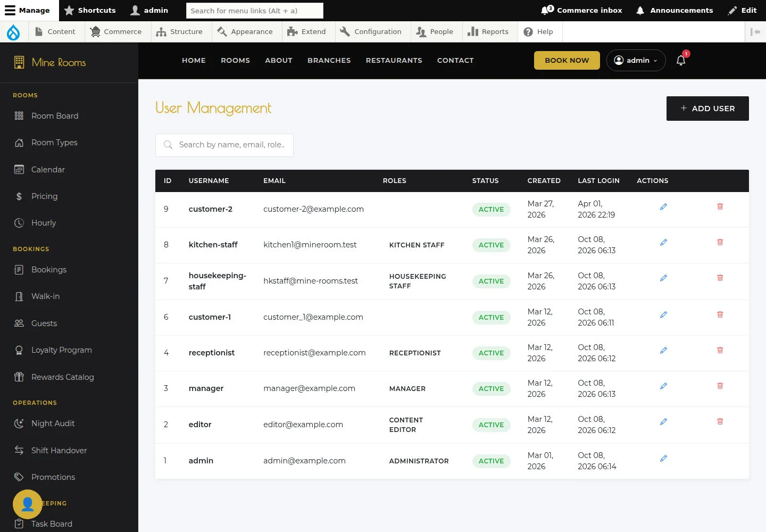Open the floating gold user avatar button
The image size is (766, 532).
tap(28, 504)
